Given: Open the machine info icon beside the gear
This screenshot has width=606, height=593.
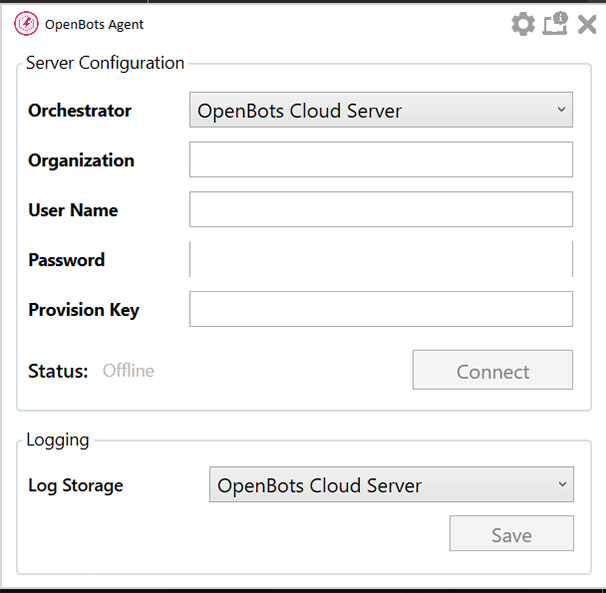Looking at the screenshot, I should [555, 24].
